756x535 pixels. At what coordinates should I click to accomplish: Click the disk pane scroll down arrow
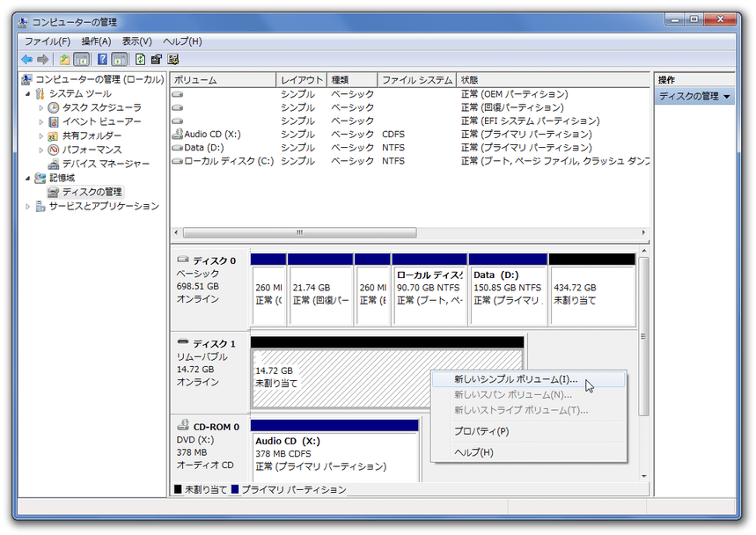[x=643, y=477]
